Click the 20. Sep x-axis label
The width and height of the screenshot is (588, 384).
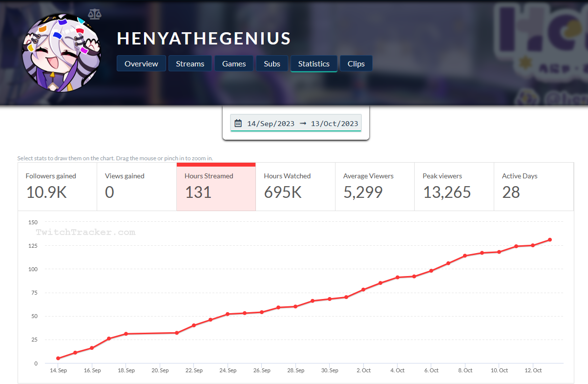(x=160, y=370)
